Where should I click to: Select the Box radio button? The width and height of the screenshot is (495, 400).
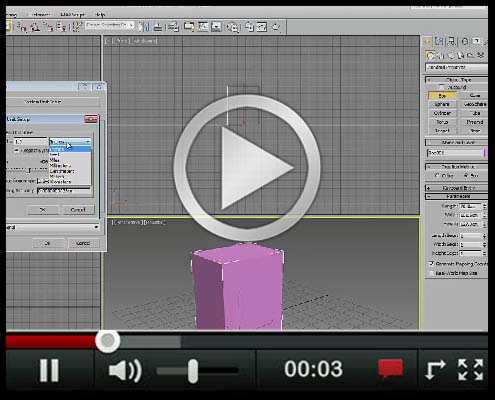pyautogui.click(x=466, y=175)
